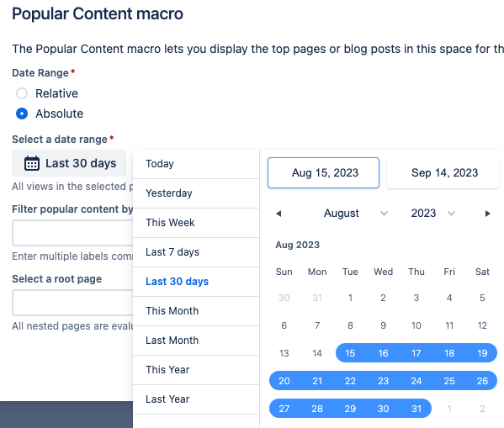This screenshot has height=428, width=504.
Task: Choose Last 7 days preset
Action: 196,252
